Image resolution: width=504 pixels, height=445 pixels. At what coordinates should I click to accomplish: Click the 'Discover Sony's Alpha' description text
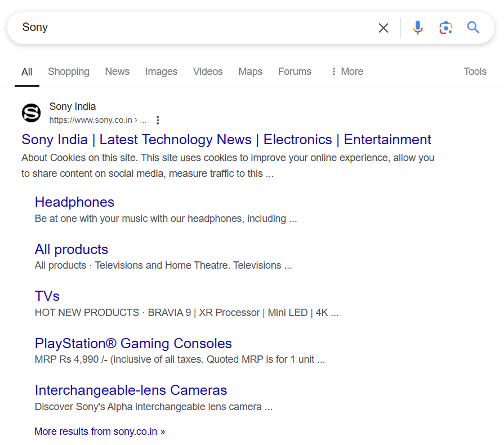(x=154, y=407)
